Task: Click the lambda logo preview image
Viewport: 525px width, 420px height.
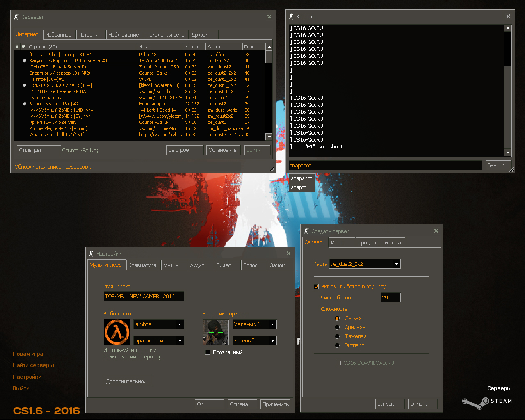Action: [x=117, y=332]
